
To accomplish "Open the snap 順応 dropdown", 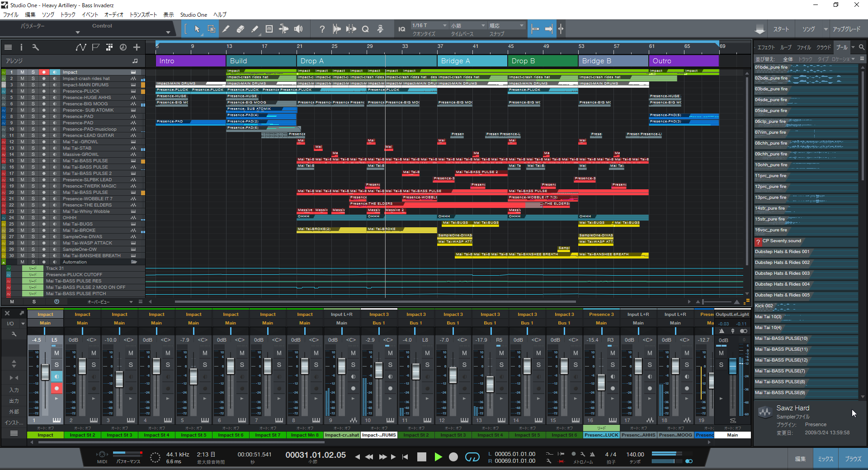I will point(506,25).
